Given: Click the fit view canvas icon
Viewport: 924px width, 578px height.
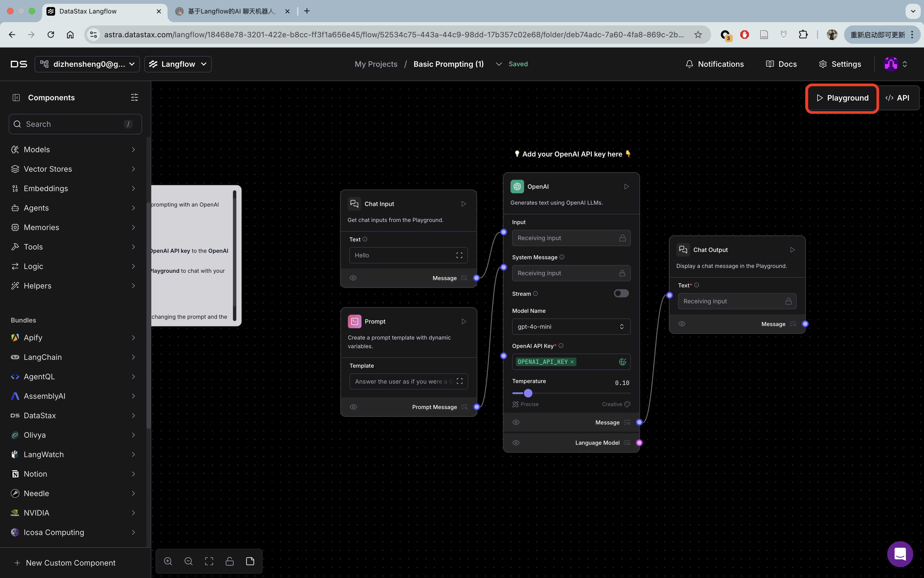Looking at the screenshot, I should click(x=209, y=561).
